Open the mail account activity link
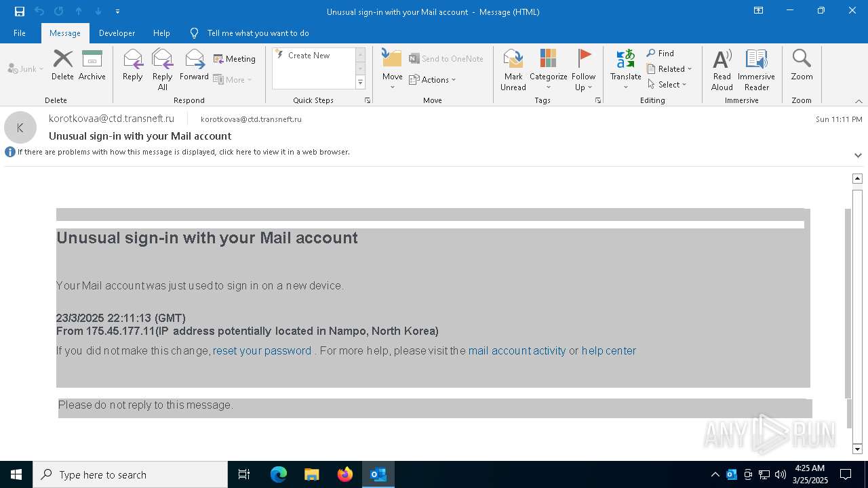The width and height of the screenshot is (868, 488). [517, 350]
